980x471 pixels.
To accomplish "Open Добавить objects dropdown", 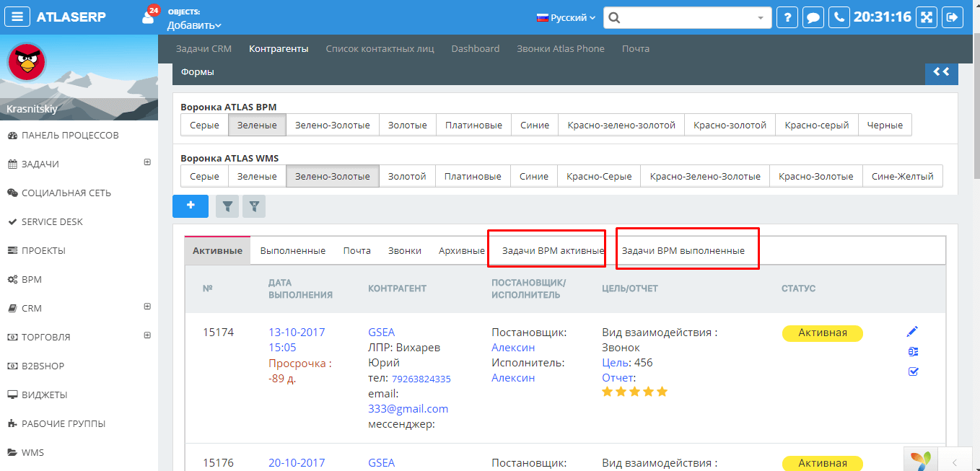I will (x=194, y=25).
